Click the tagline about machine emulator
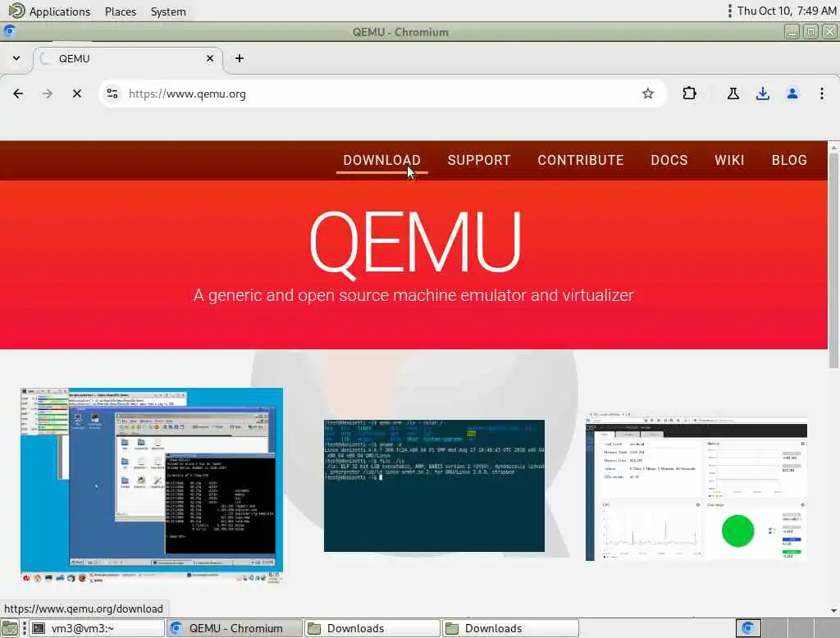This screenshot has height=638, width=840. pyautogui.click(x=413, y=295)
